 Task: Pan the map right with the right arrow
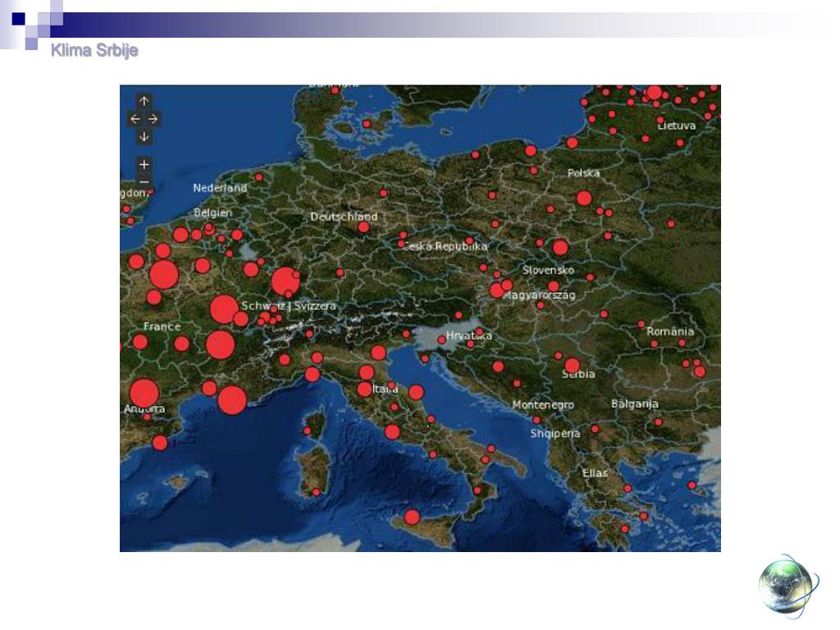(153, 119)
